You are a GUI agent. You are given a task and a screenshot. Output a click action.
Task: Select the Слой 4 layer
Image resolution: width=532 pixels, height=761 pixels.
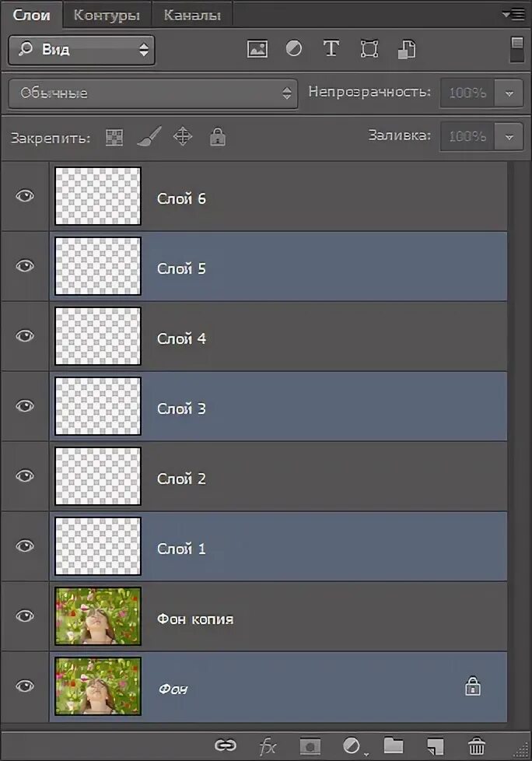pos(278,336)
